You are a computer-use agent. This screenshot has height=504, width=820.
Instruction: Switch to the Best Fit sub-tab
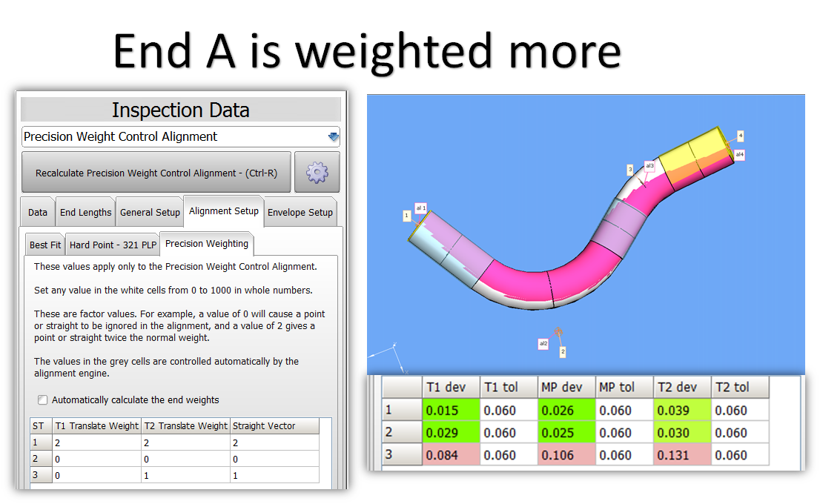coord(44,245)
